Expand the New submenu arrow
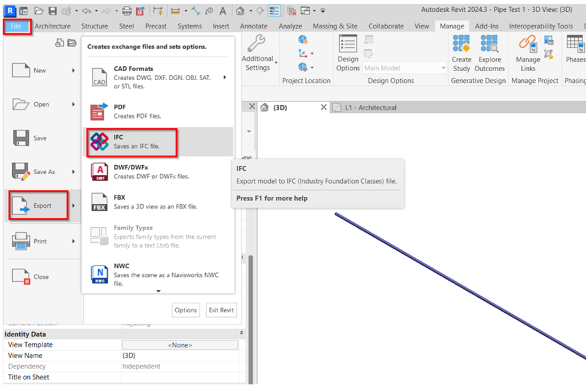588x386 pixels. (x=74, y=70)
